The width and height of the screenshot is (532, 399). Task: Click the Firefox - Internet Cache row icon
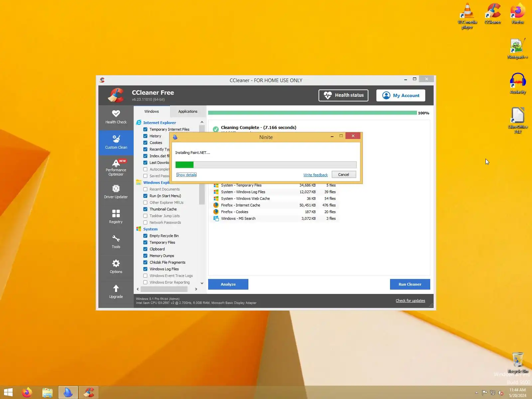216,205
